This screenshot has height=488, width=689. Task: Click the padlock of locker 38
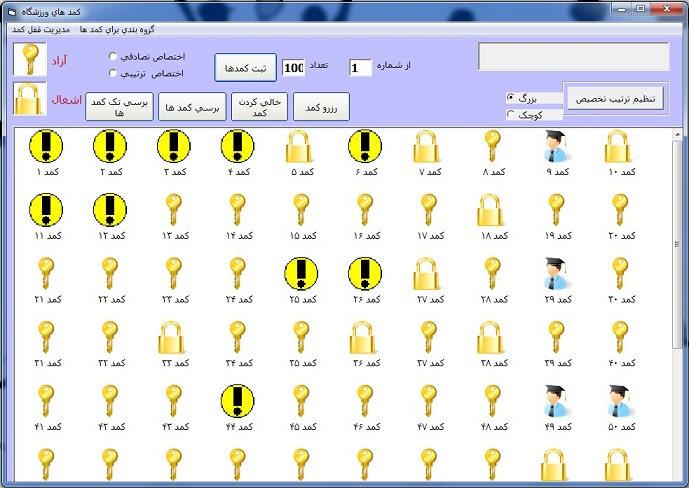(x=490, y=338)
